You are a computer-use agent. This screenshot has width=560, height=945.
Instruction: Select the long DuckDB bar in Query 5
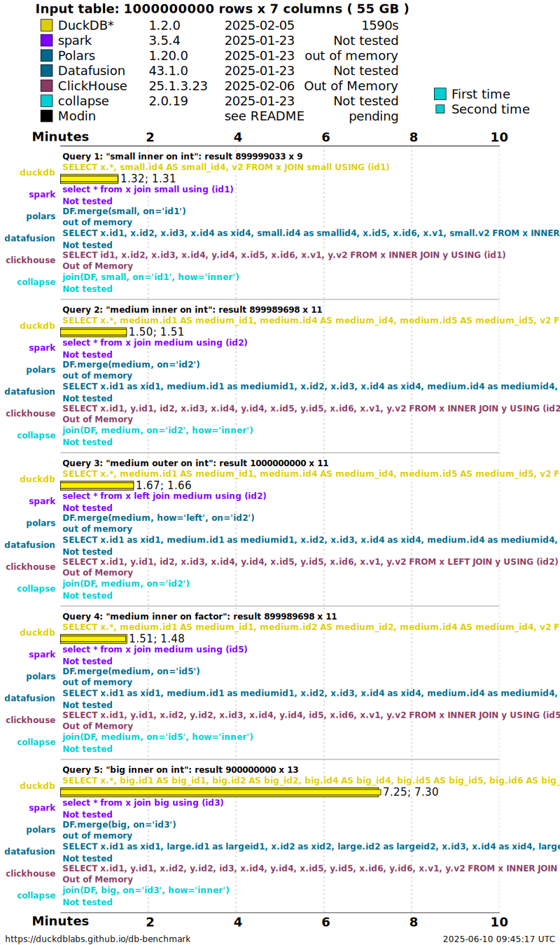click(x=220, y=792)
